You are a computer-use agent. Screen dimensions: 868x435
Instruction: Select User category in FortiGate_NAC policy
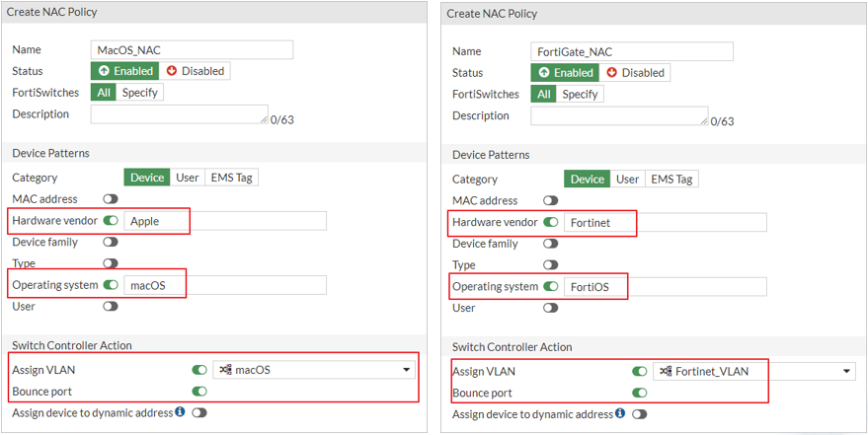[x=628, y=180]
